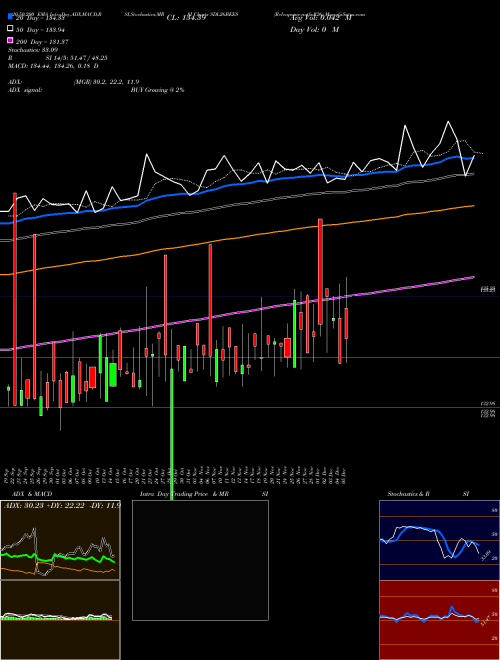
Task: Open the MACD histogram panel
Action: [x=60, y=620]
